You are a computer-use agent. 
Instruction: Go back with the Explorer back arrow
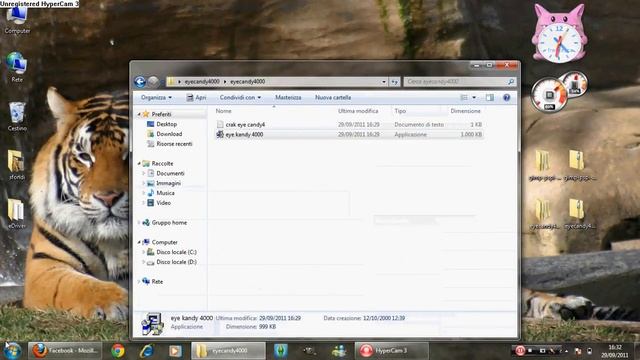click(x=140, y=82)
